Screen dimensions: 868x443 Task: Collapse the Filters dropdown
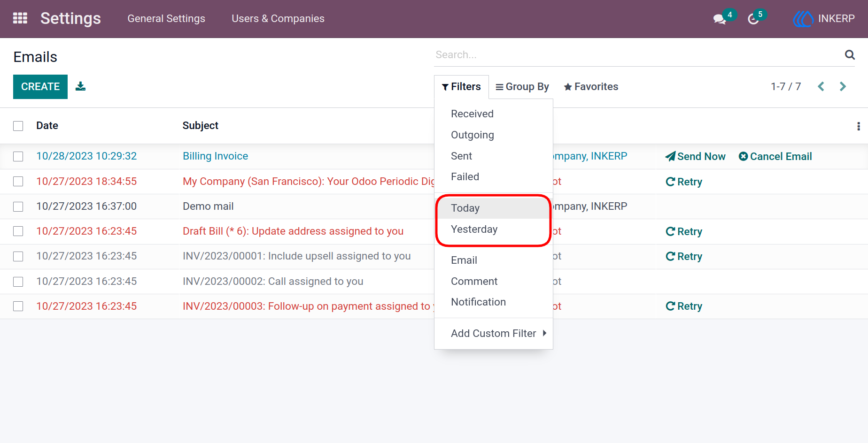click(x=461, y=87)
